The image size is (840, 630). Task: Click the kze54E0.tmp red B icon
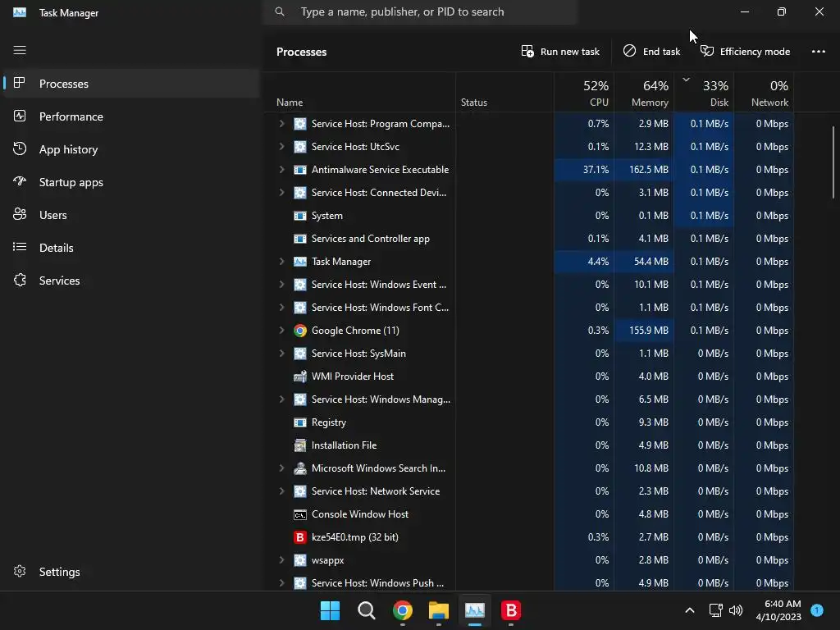coord(300,537)
